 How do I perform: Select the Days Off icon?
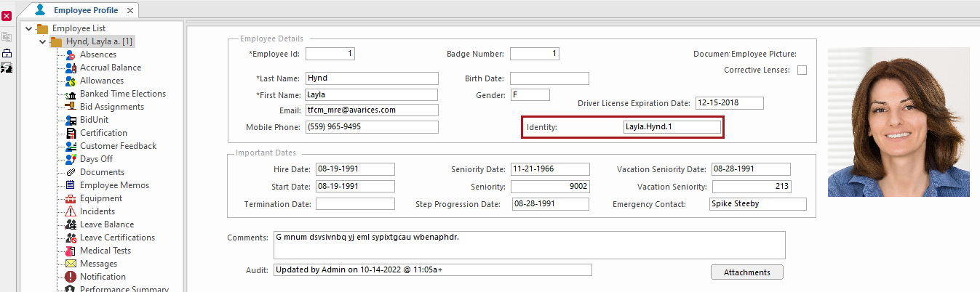tap(71, 159)
